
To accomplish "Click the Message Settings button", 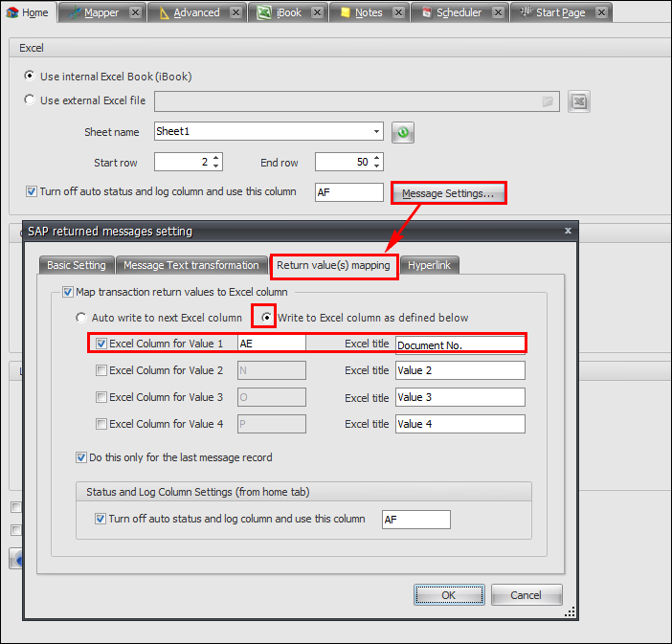I will 448,193.
